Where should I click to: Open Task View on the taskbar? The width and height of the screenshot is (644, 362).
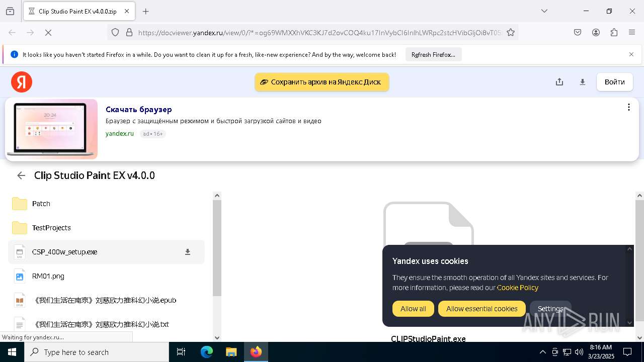click(x=181, y=352)
